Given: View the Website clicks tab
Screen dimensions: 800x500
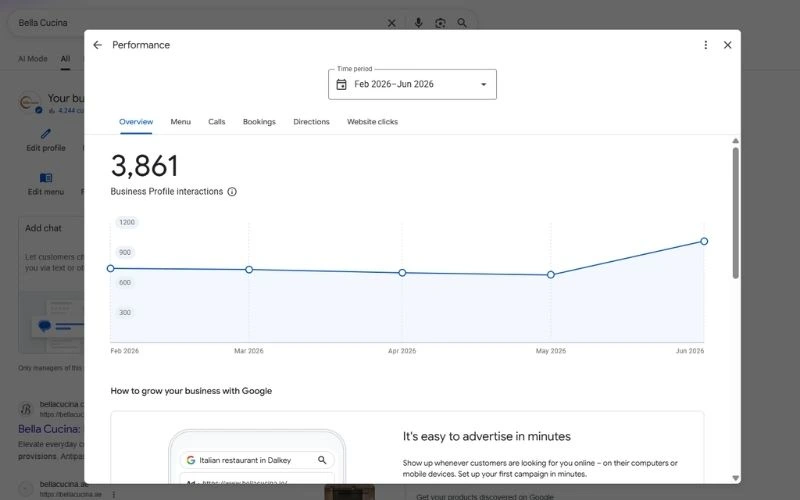Looking at the screenshot, I should (x=372, y=121).
